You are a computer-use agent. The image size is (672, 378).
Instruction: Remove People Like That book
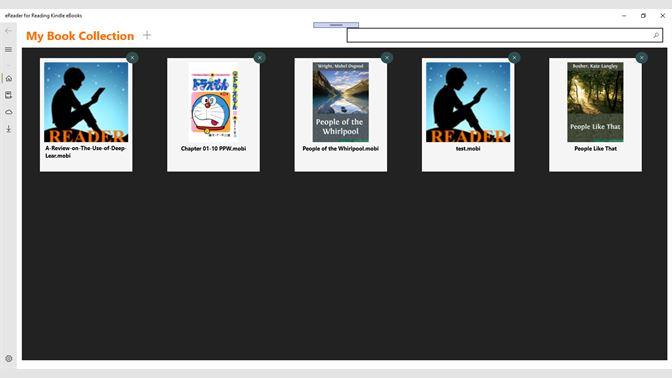click(642, 57)
